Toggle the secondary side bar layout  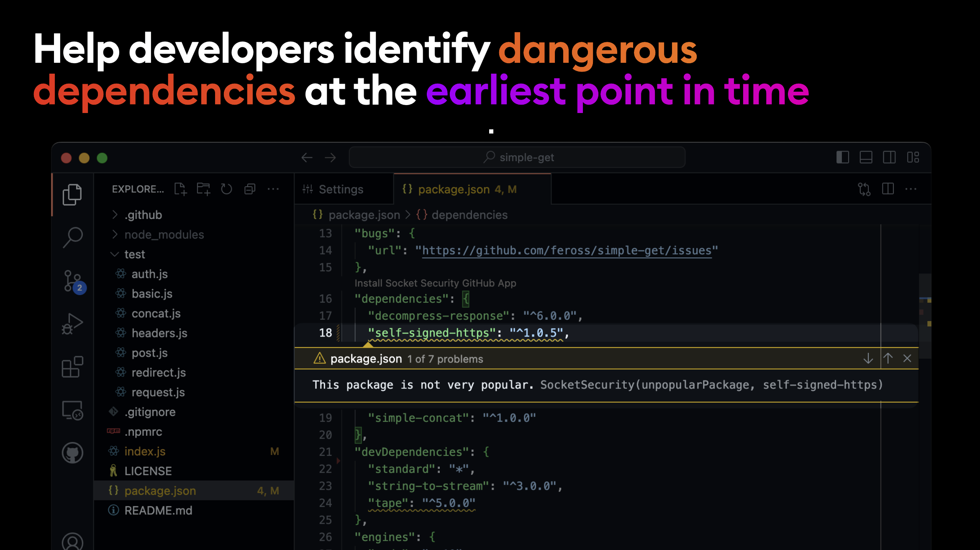[889, 157]
